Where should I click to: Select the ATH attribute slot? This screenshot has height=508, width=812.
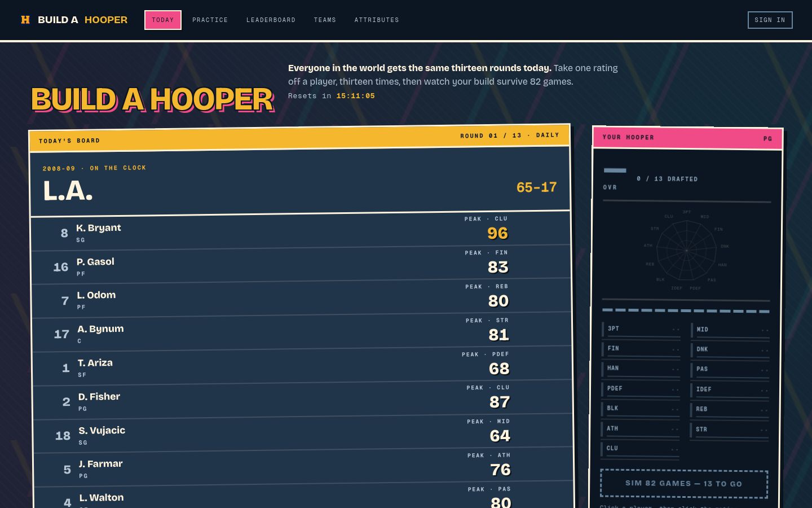[x=641, y=430]
